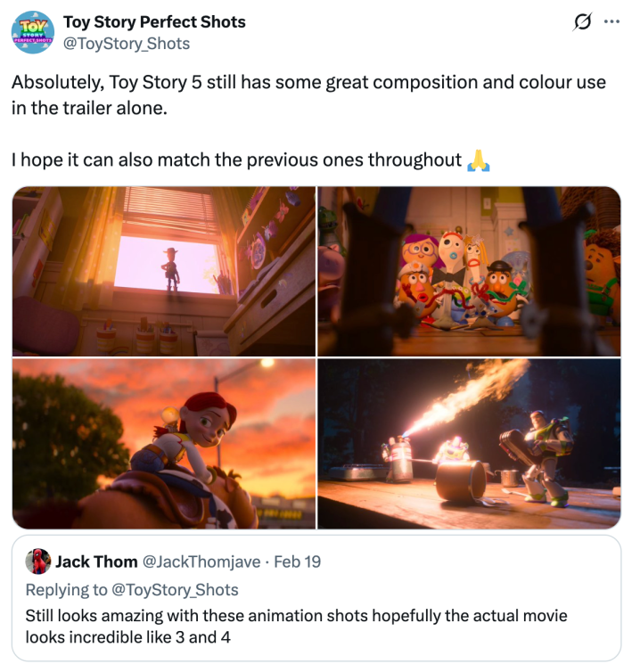The image size is (632, 672).
Task: Click the @ToyStory_Shots handle under the display name
Action: click(126, 43)
